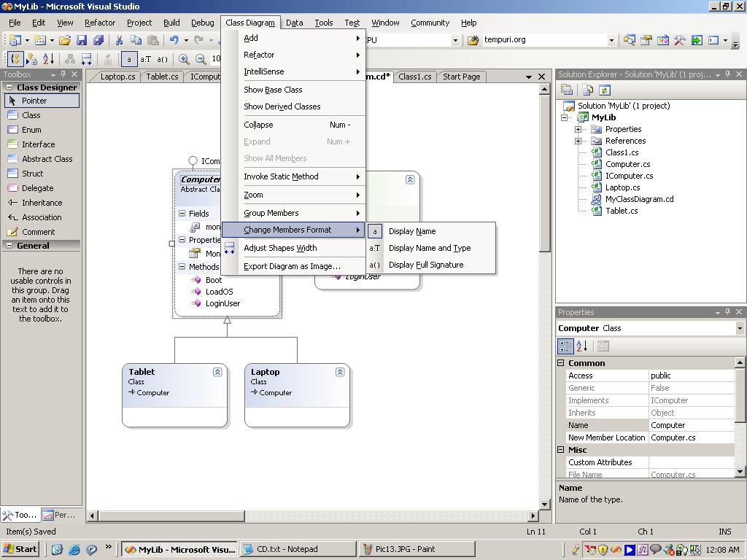Screen dimensions: 747x560
Task: Choose Display Name from the submenu
Action: coord(431,231)
